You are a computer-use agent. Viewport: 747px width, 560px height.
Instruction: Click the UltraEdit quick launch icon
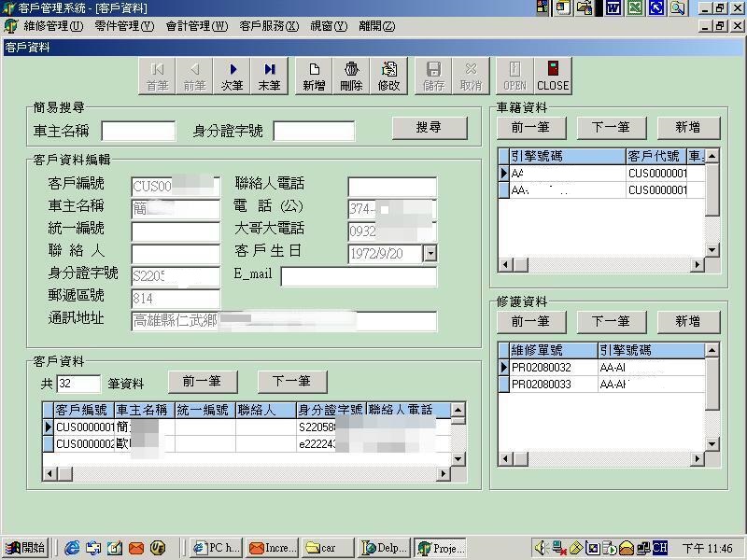[x=158, y=548]
